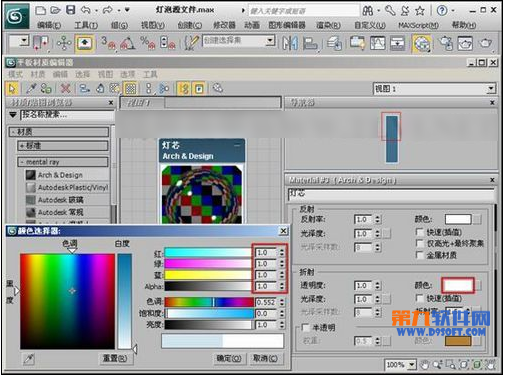Screen dimensions: 505x375
Task: Click the 重置(R) button
Action: tap(115, 358)
